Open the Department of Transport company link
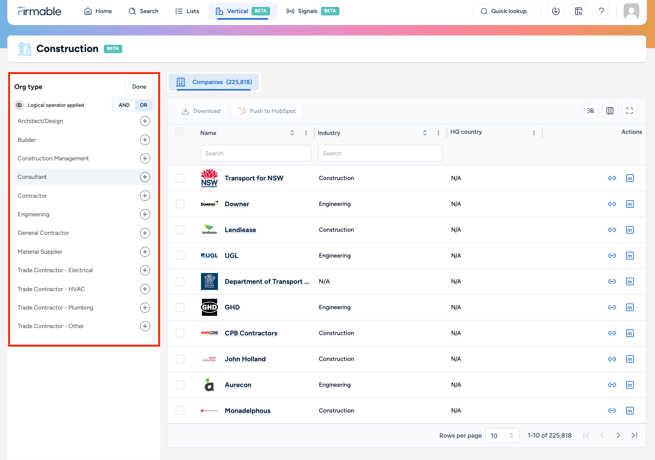Viewport: 655px width, 460px height. (267, 282)
